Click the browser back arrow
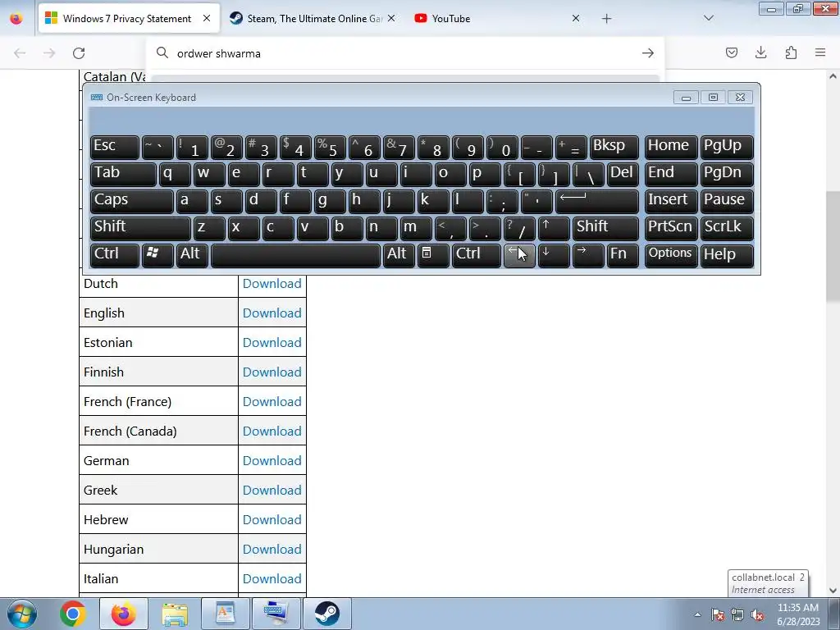This screenshot has height=630, width=840. click(20, 53)
